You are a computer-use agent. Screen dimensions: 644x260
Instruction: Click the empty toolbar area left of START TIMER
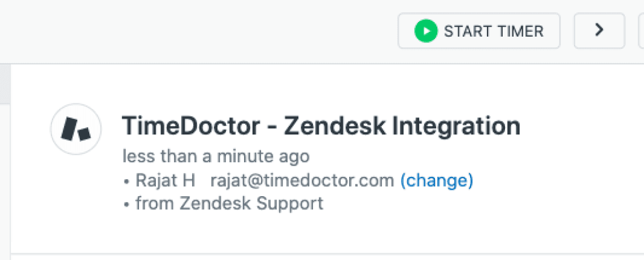pyautogui.click(x=198, y=31)
